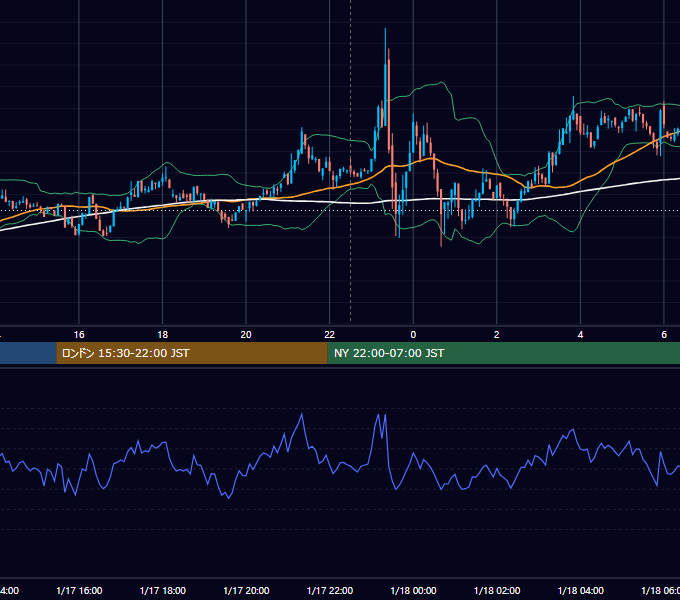Click the '6' hour label on chart axis
The width and height of the screenshot is (680, 600).
[664, 335]
